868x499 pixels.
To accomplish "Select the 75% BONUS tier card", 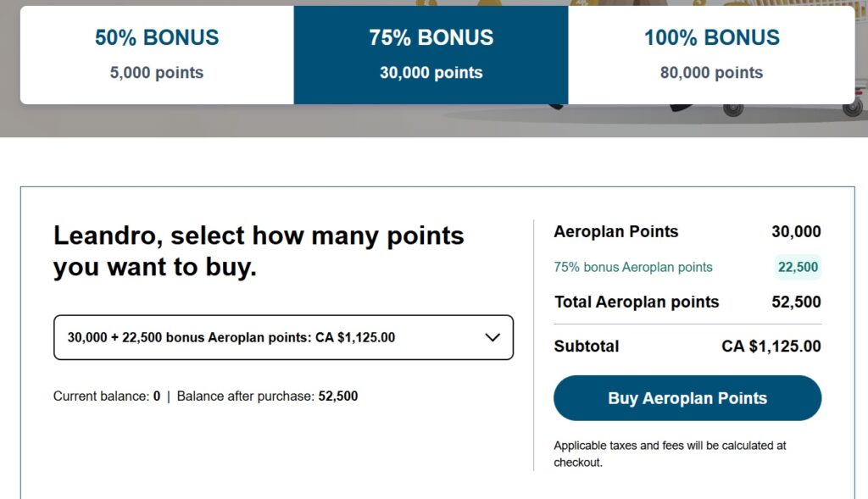I will pos(431,54).
